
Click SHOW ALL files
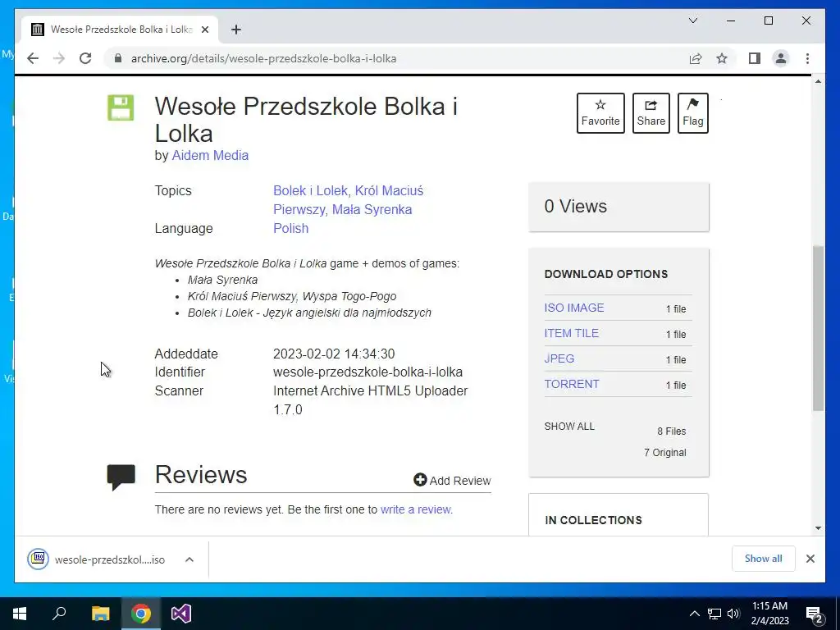coord(569,427)
